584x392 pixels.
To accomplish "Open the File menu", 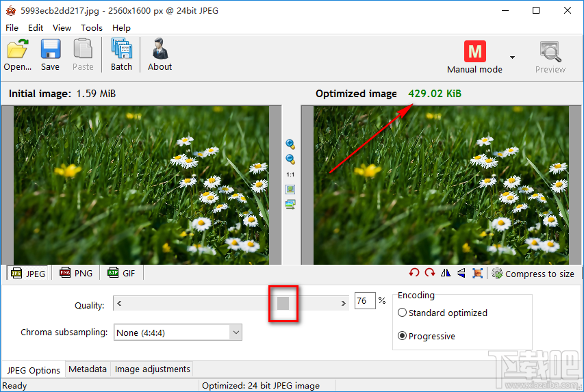I will coord(12,28).
